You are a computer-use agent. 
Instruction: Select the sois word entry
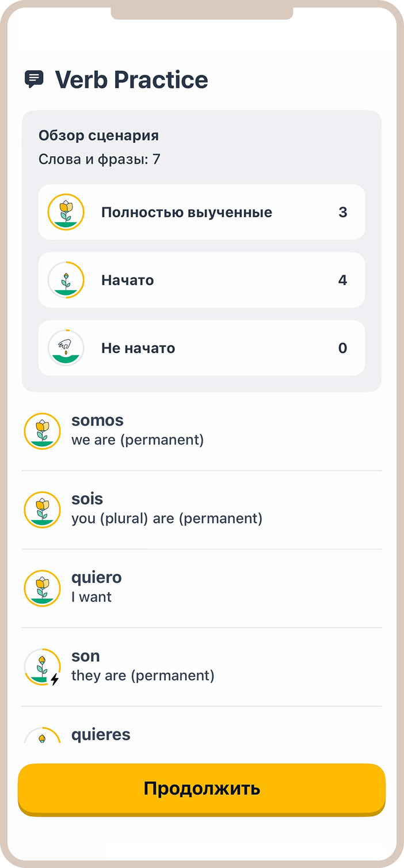pyautogui.click(x=201, y=510)
